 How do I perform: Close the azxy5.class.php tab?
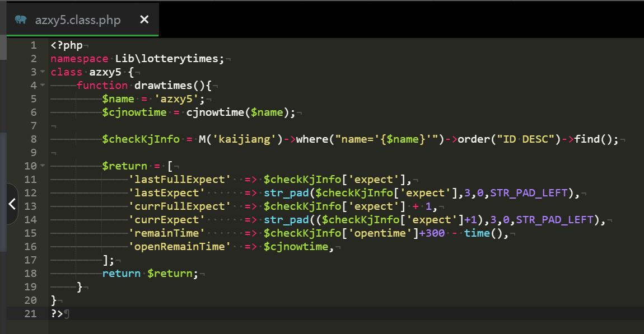[x=144, y=20]
